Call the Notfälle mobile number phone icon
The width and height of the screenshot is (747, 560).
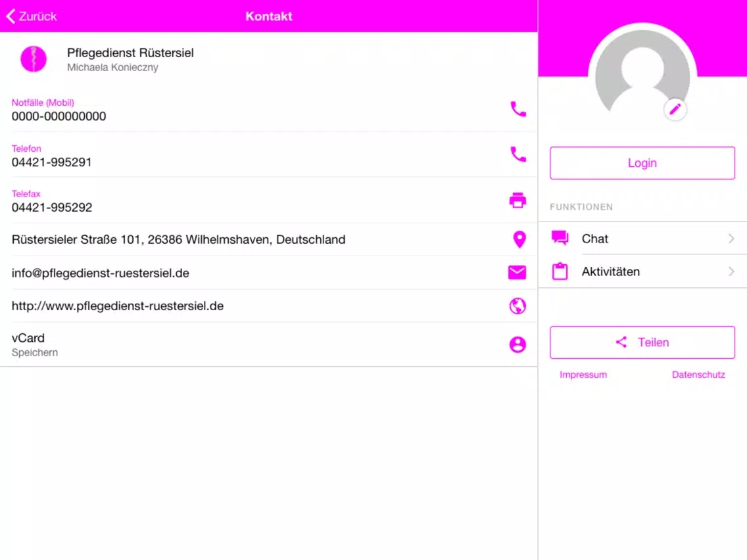(518, 109)
